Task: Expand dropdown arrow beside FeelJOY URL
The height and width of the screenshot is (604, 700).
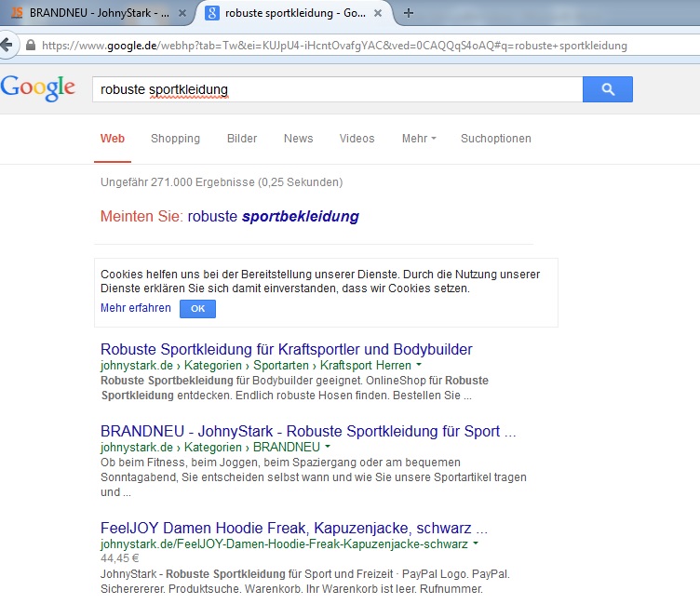Action: (476, 544)
